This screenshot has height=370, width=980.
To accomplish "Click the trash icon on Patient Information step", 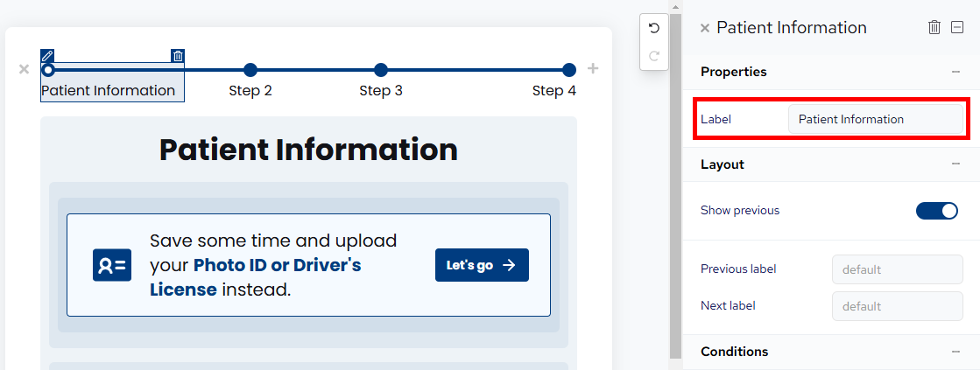I will click(x=178, y=55).
